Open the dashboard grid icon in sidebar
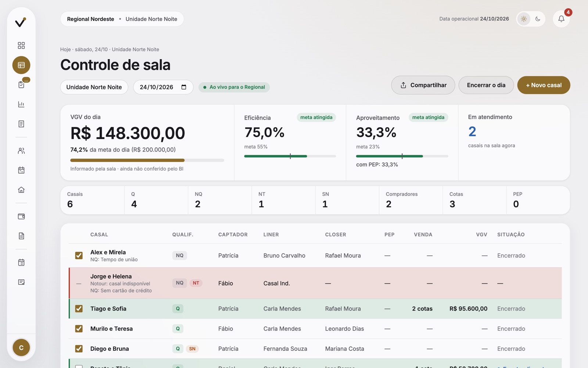The height and width of the screenshot is (368, 588). click(21, 45)
